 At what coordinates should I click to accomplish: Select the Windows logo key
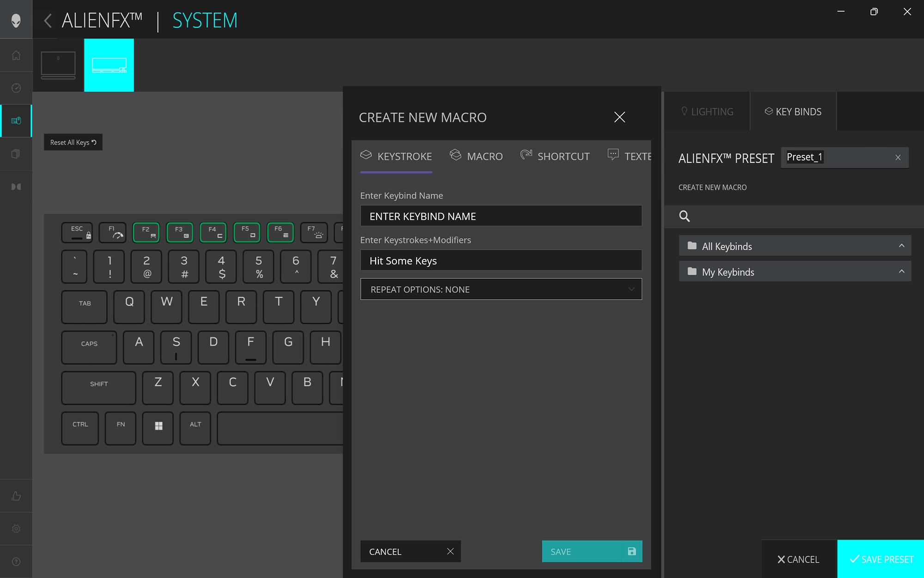[158, 428]
